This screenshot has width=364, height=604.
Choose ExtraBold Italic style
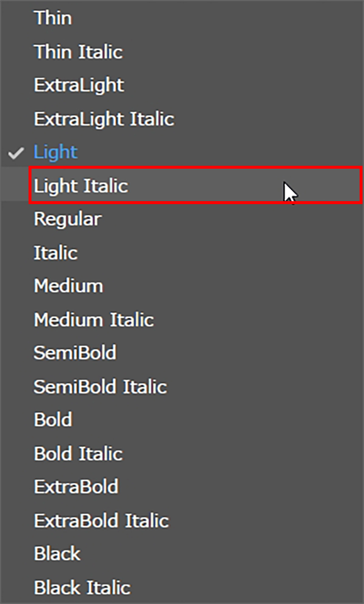tap(101, 520)
